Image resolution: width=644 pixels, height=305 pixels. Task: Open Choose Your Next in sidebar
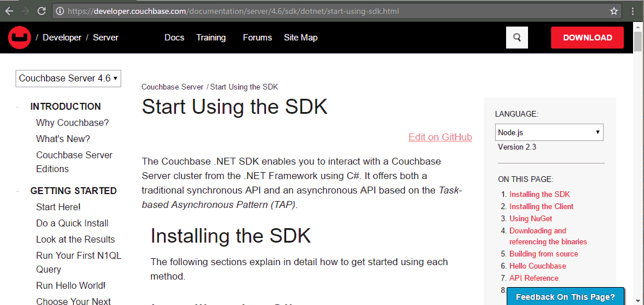coord(73,302)
